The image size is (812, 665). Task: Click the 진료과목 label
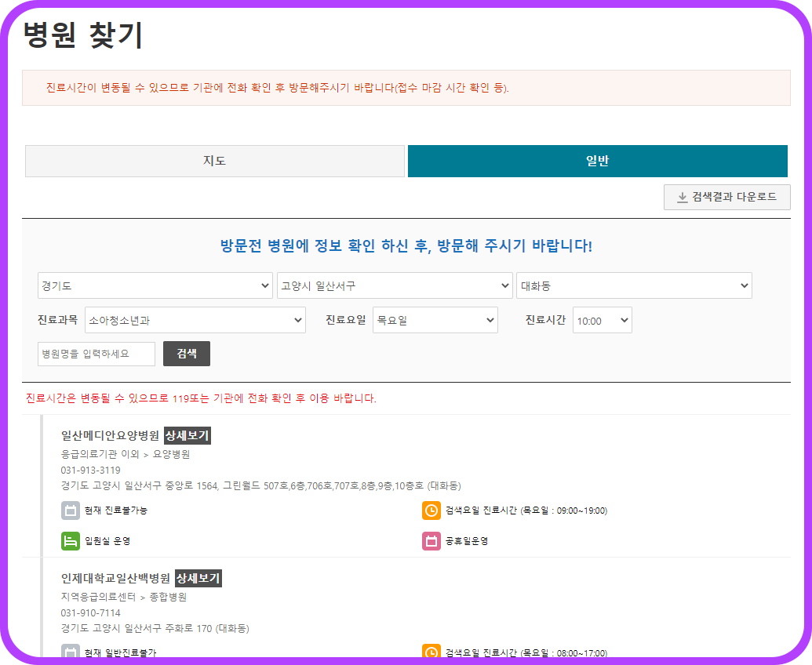57,320
